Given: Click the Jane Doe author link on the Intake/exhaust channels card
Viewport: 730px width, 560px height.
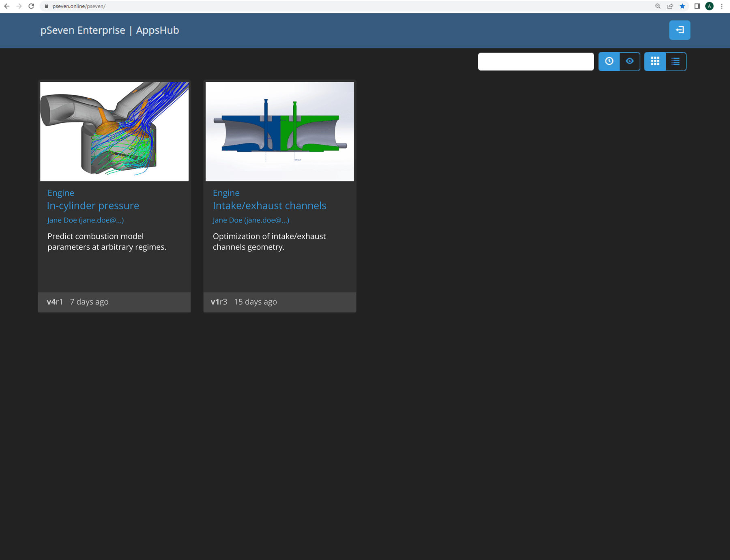Looking at the screenshot, I should pos(251,220).
